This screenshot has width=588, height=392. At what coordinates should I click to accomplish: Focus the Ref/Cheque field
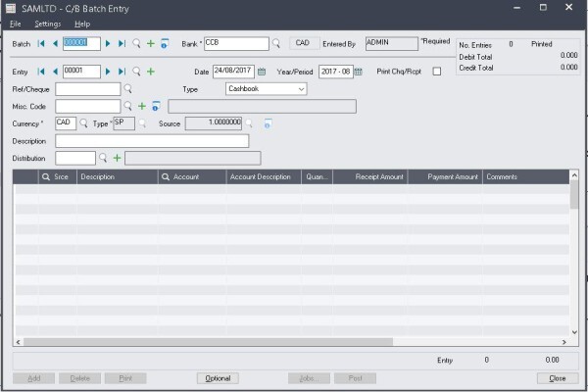[x=88, y=89]
